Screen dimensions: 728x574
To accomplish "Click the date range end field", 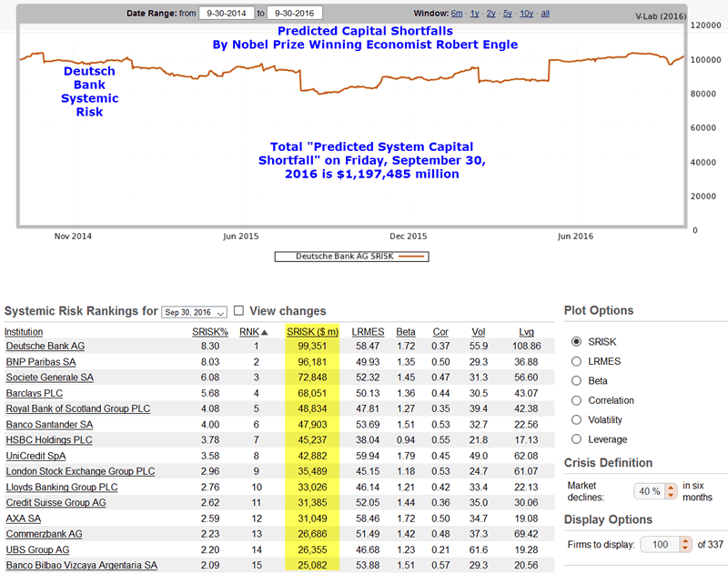I will [297, 13].
